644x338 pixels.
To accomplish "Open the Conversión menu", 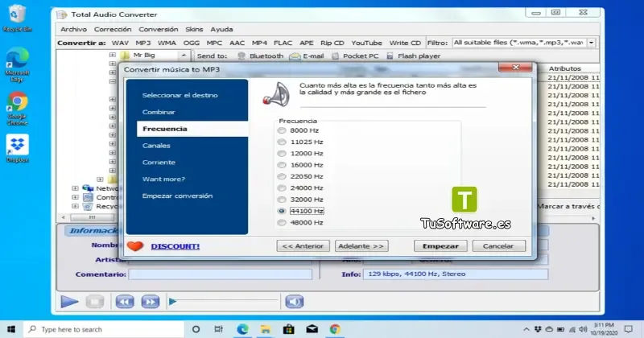I will pyautogui.click(x=158, y=30).
